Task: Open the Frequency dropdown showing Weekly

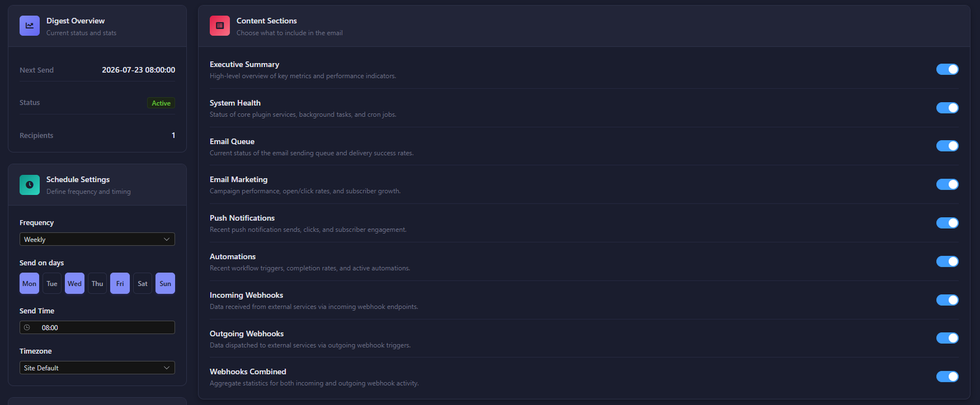Action: [97, 239]
